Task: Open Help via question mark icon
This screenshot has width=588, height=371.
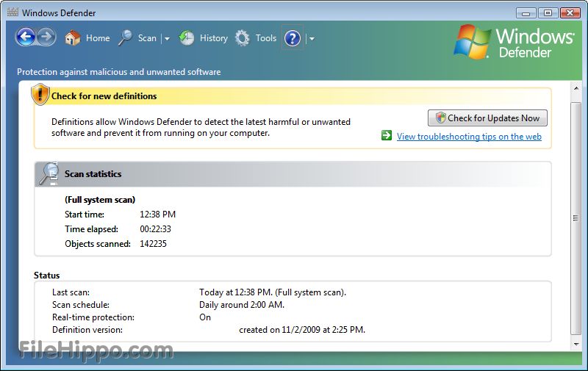Action: click(x=293, y=38)
